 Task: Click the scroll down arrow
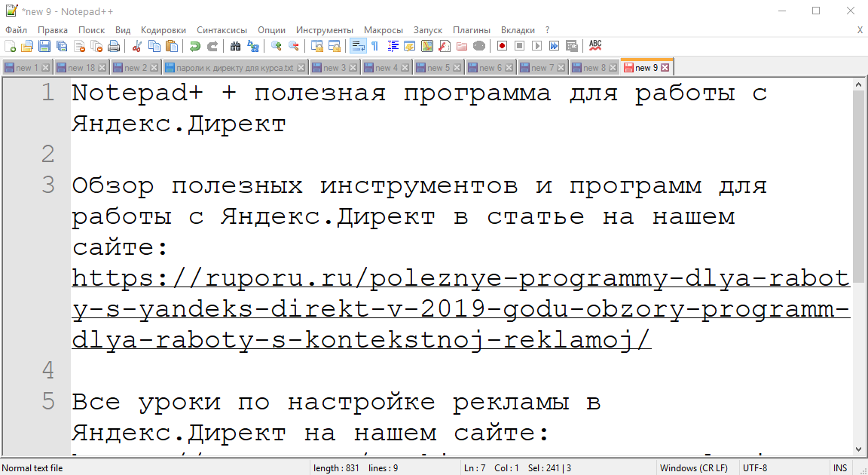click(x=859, y=449)
